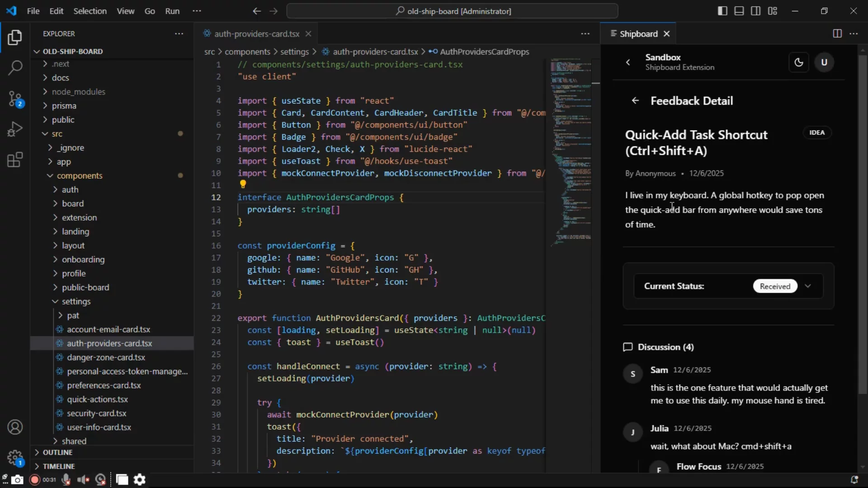Toggle the primary side bar layout
The width and height of the screenshot is (868, 488).
coord(722,11)
